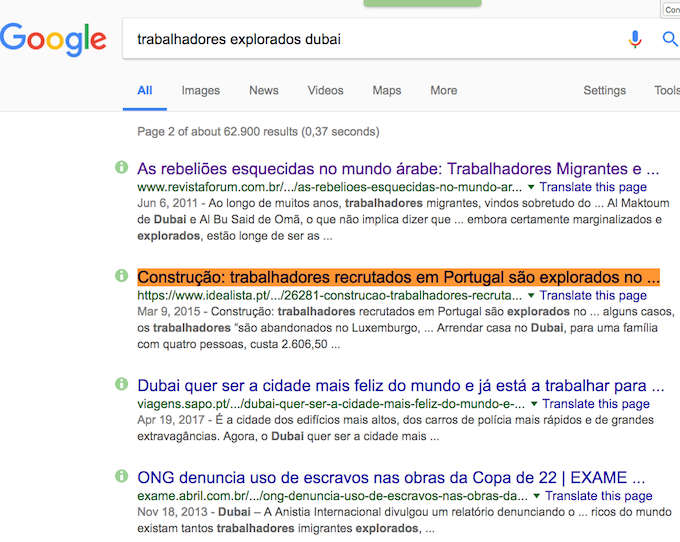Expand dropdown arrow next to viagens.sapo.pt URL
The width and height of the screenshot is (680, 542).
(534, 404)
